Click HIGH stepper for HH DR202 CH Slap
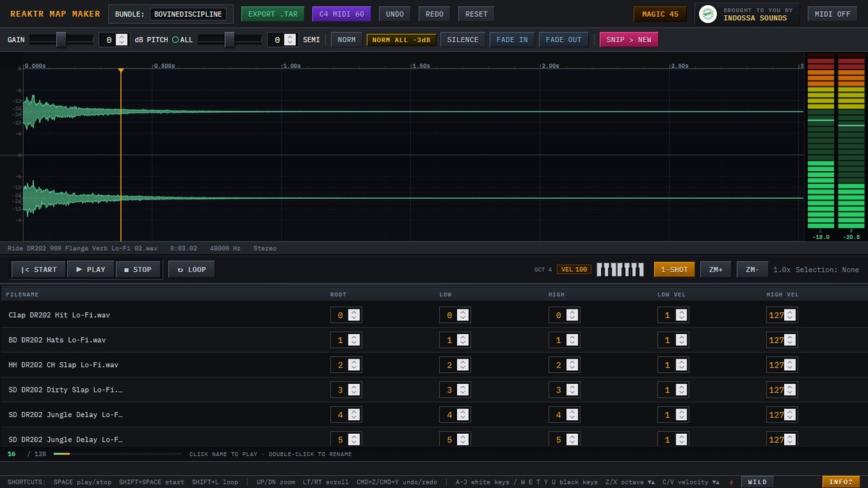This screenshot has width=868, height=488. click(572, 365)
